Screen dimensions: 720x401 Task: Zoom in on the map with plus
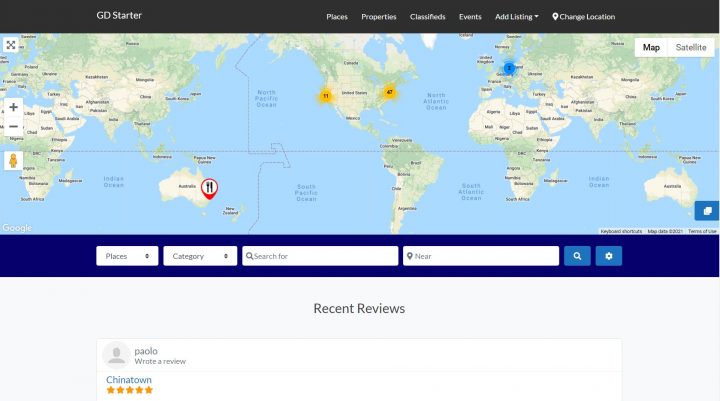click(13, 107)
